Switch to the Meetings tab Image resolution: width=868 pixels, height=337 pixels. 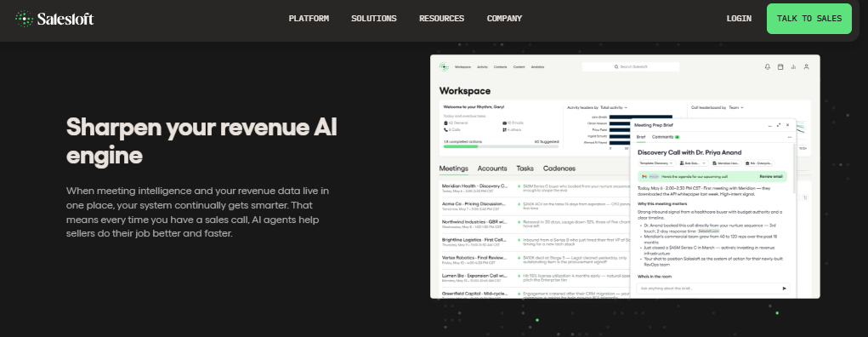pyautogui.click(x=453, y=168)
